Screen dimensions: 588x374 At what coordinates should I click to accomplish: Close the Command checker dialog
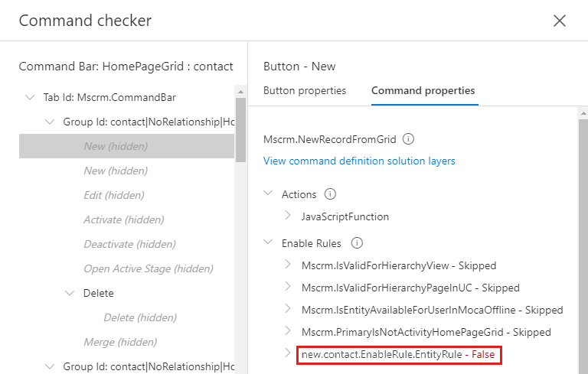[x=560, y=21]
